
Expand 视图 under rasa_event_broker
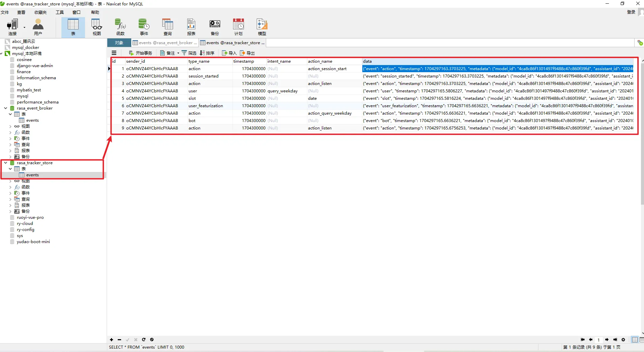[x=10, y=126]
